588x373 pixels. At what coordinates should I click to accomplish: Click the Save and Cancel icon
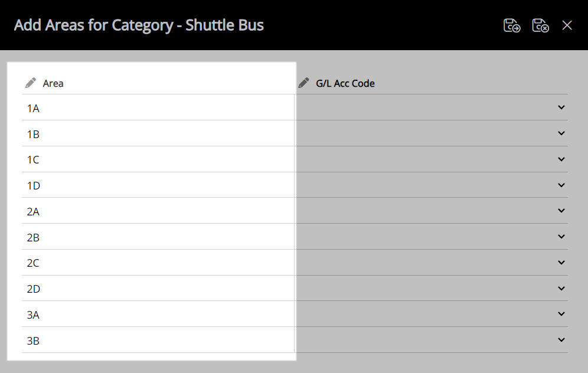click(540, 25)
